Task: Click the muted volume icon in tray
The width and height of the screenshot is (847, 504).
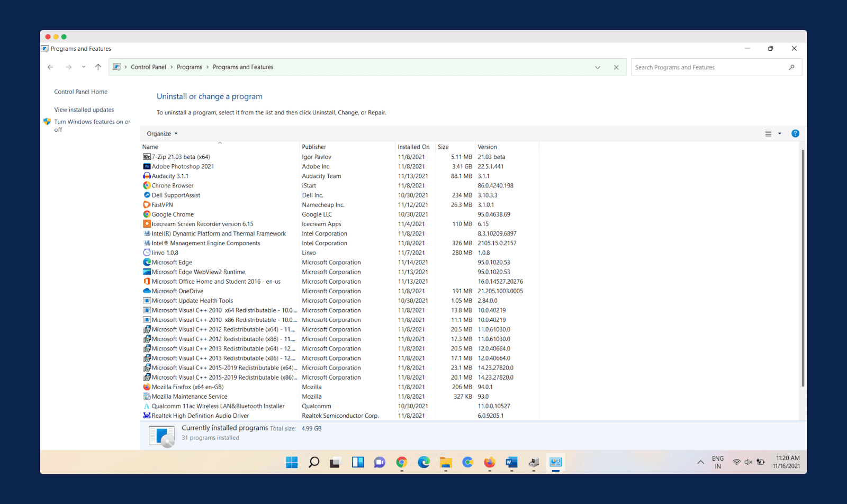Action: pos(748,462)
